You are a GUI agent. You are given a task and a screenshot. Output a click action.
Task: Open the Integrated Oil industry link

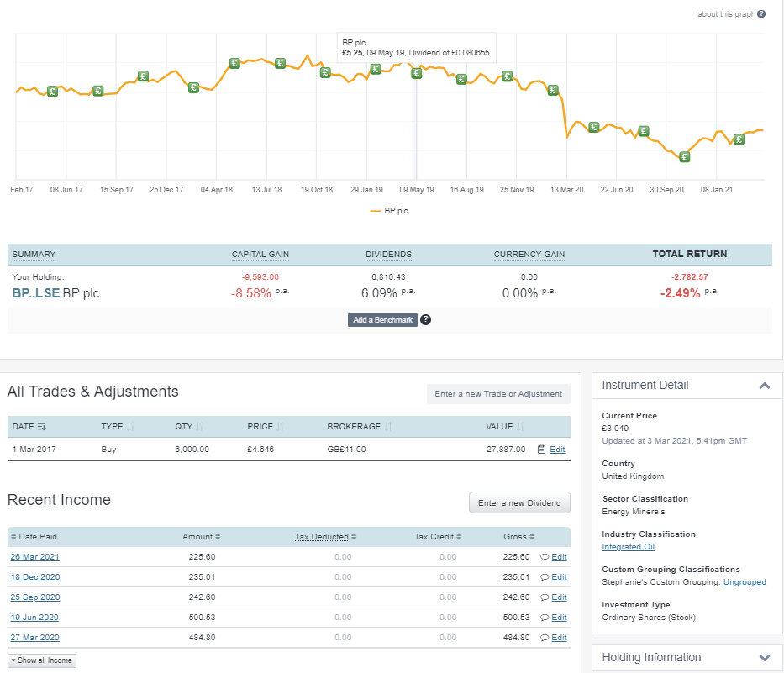628,547
